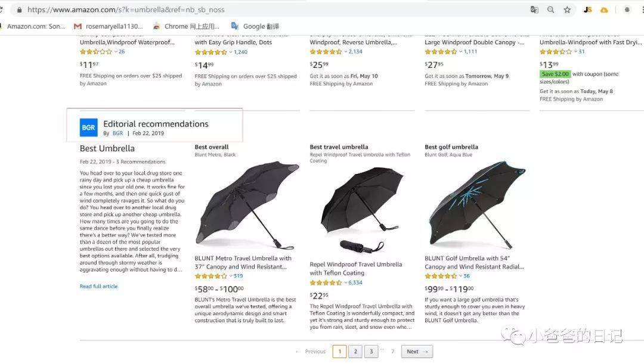This screenshot has width=644, height=364.
Task: Go to results page 3
Action: coord(371,351)
